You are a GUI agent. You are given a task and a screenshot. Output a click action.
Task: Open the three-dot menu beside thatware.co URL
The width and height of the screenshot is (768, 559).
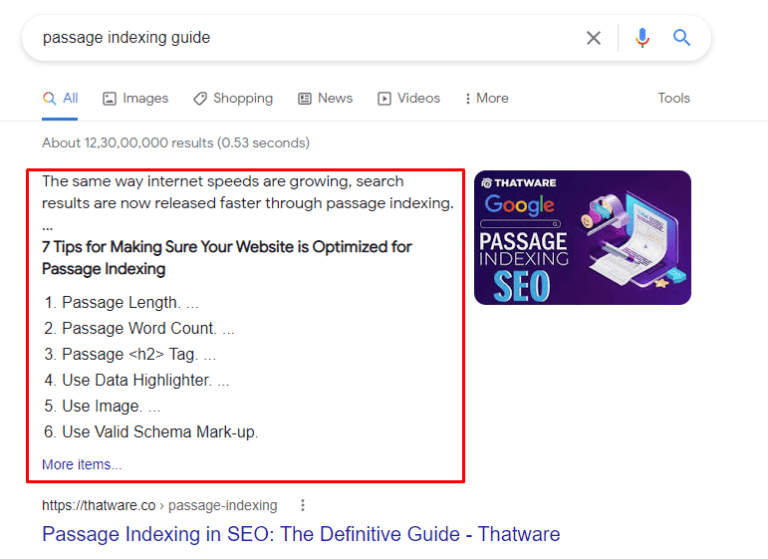click(303, 505)
